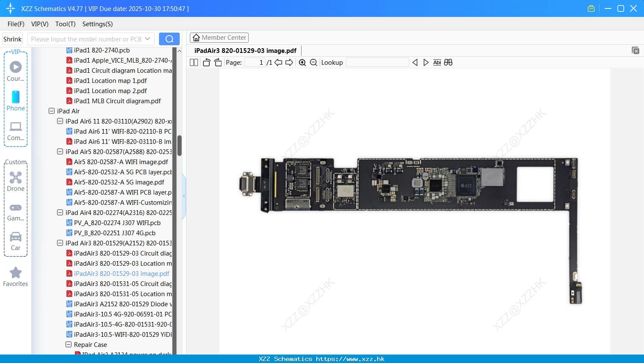The image size is (644, 363).
Task: Go to previous page arrow
Action: point(278,63)
